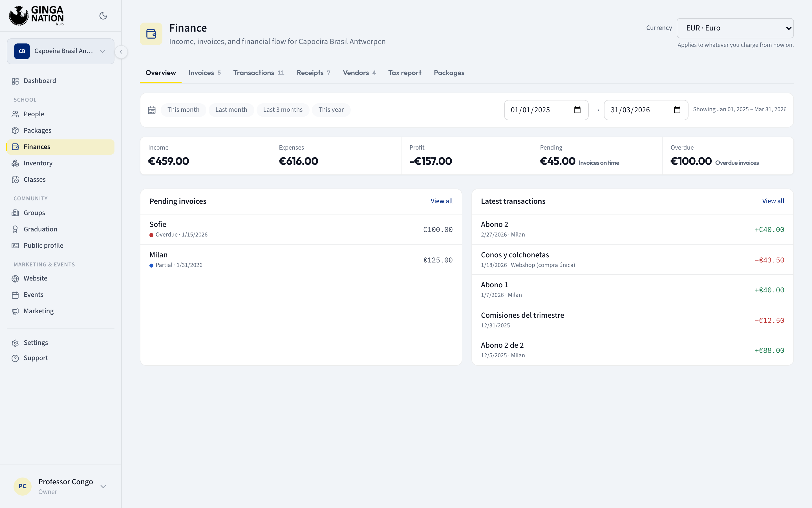Click the sidebar Packages box icon
812x508 pixels.
coord(15,130)
